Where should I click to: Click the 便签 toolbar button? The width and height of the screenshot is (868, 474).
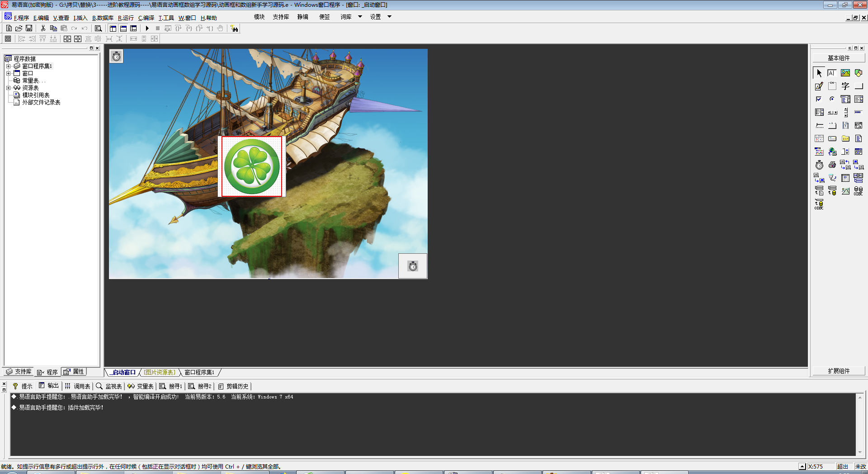click(x=325, y=17)
